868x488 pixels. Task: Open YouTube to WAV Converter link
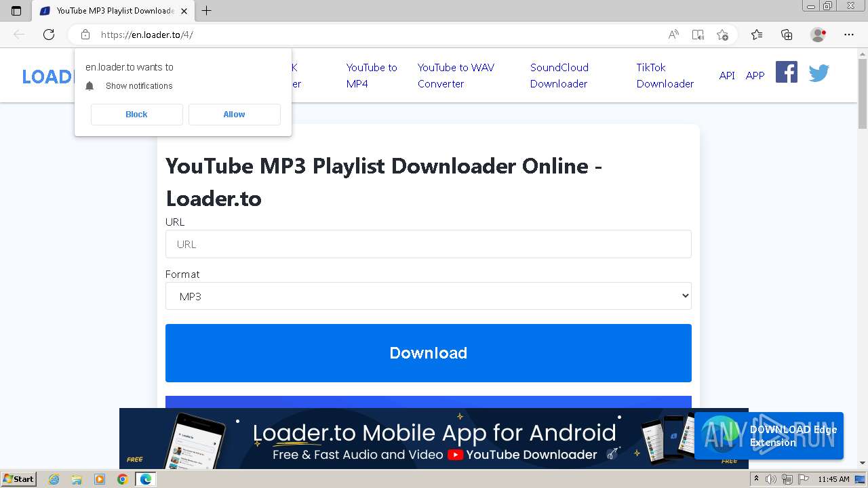click(456, 75)
